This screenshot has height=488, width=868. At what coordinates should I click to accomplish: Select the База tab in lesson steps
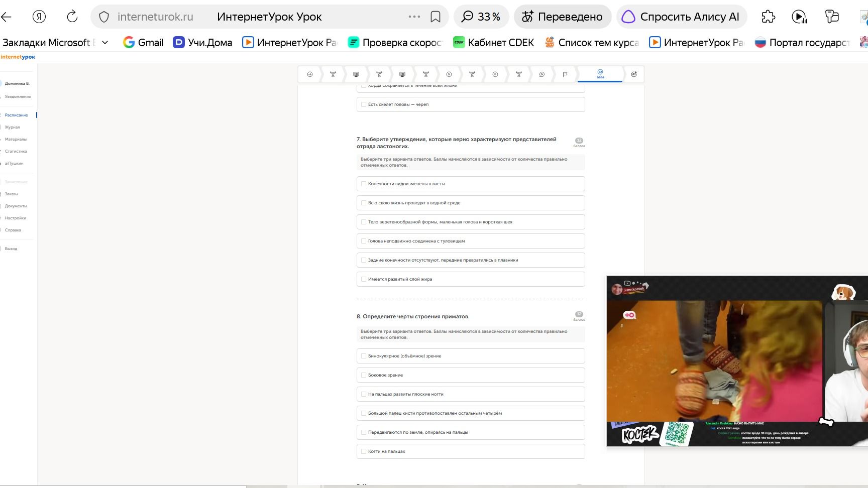coord(600,74)
